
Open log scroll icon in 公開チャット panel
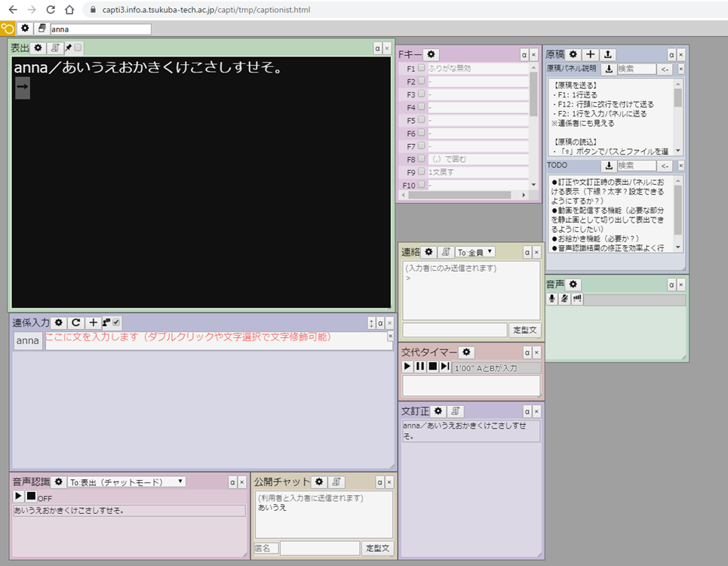pos(336,482)
